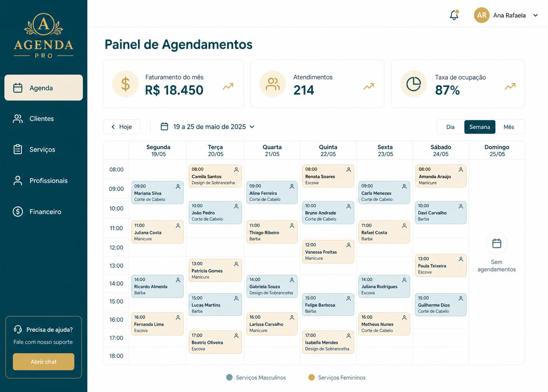This screenshot has height=392, width=548.
Task: Click the AR user avatar
Action: coord(481,15)
